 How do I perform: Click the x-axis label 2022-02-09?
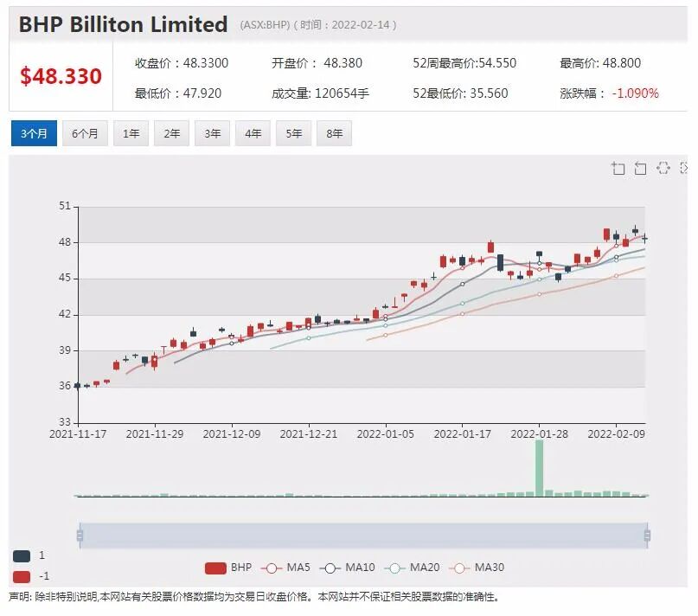(x=616, y=433)
